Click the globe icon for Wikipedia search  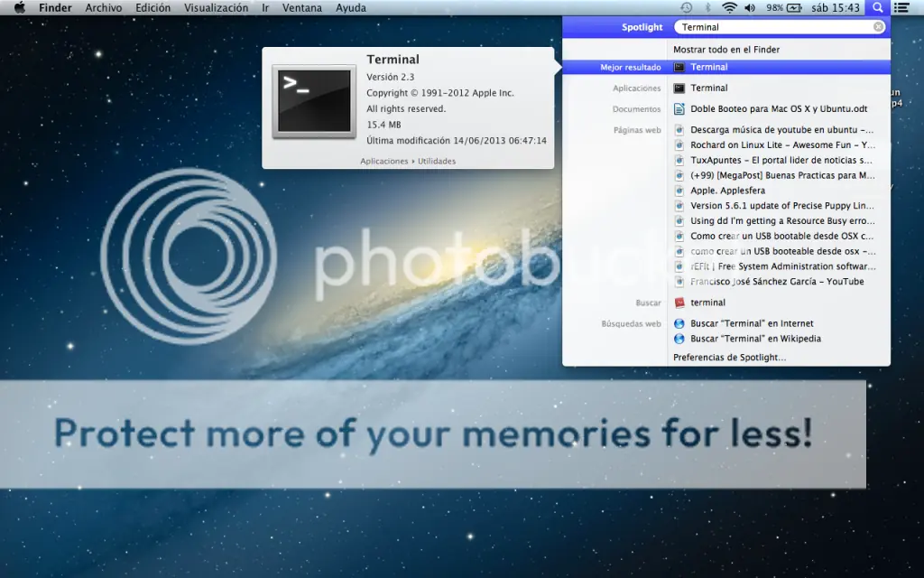click(679, 339)
